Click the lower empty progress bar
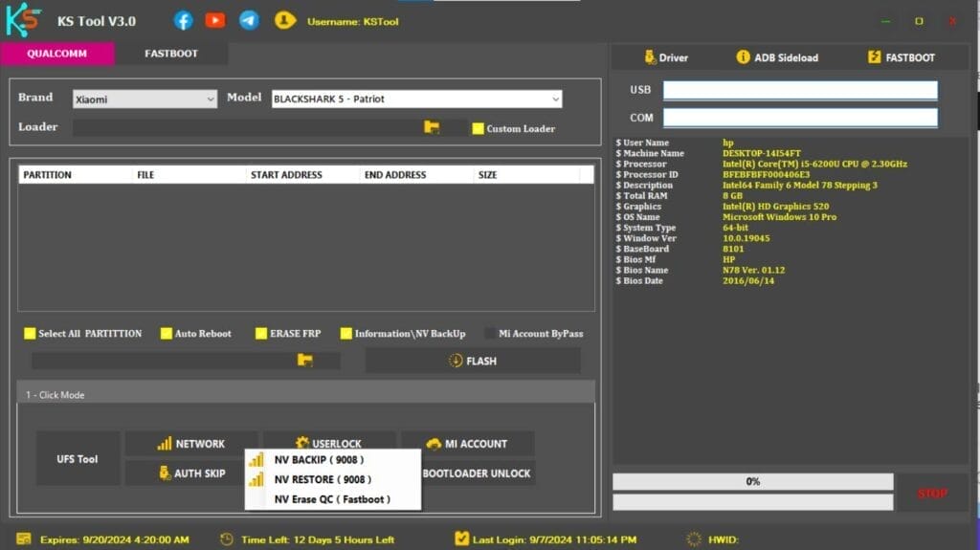 (752, 502)
